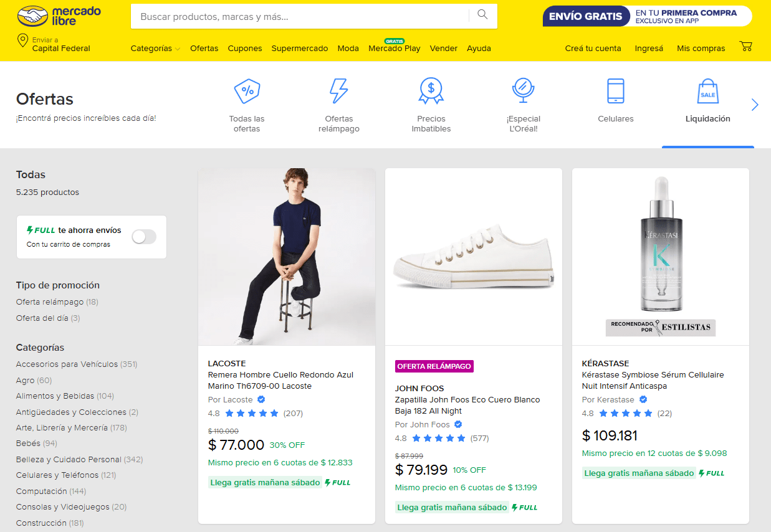Select the Celulares phone icon
Screen dimensions: 771x532
615,91
